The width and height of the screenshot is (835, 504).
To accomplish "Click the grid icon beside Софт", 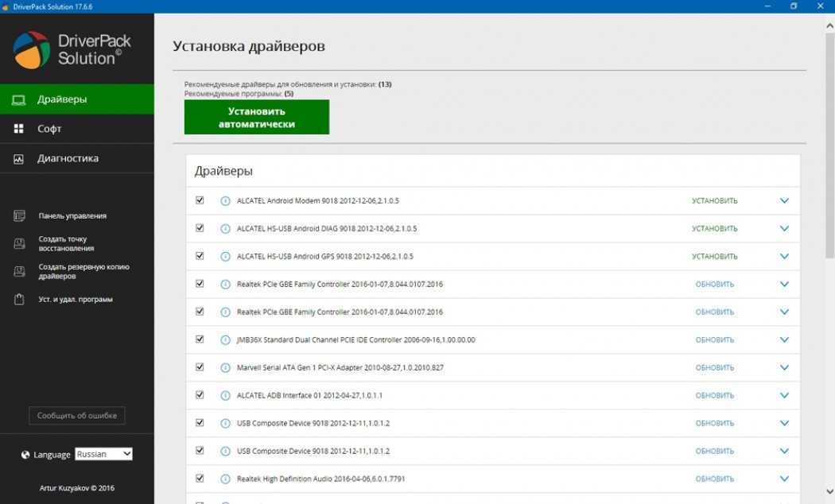I will [18, 129].
